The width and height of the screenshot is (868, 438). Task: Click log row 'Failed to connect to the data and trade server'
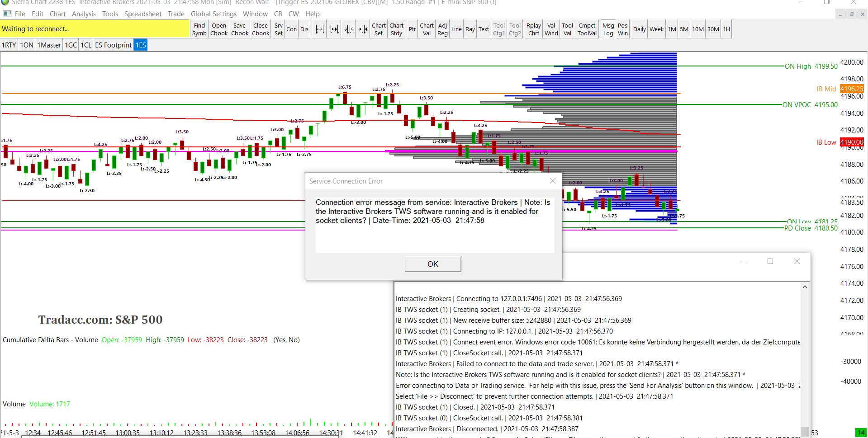tap(537, 364)
